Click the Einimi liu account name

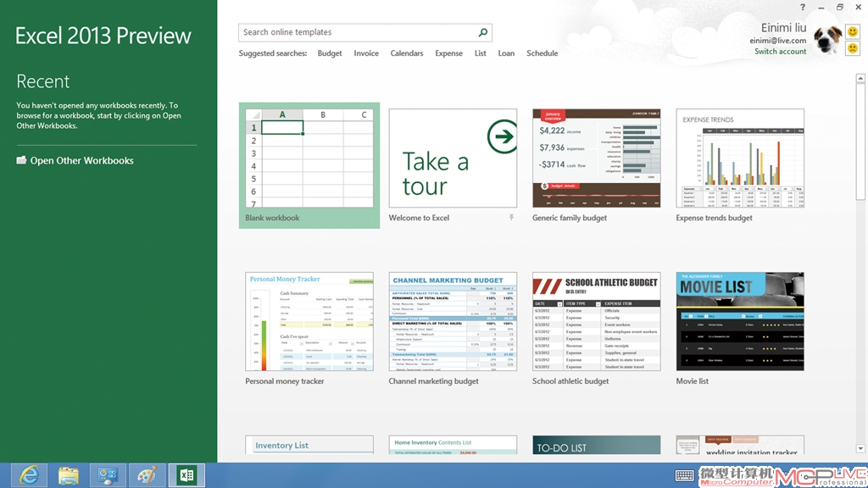tap(783, 28)
